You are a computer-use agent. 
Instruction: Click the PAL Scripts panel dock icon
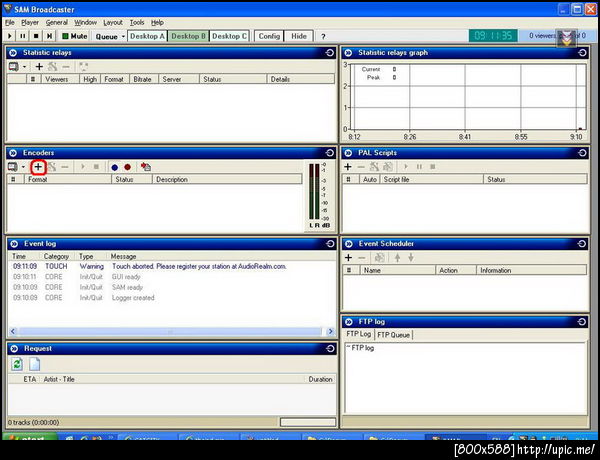582,153
